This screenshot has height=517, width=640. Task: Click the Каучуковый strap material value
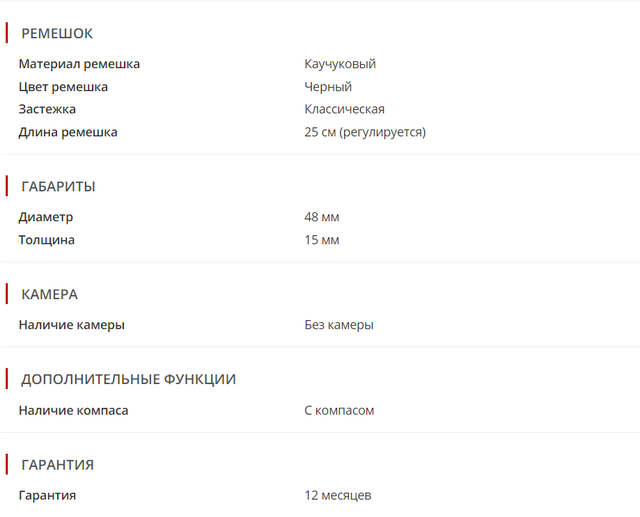(x=340, y=64)
